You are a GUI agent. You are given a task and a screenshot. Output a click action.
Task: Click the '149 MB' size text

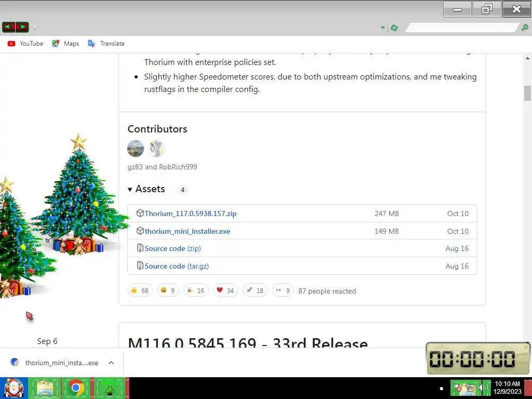coord(387,231)
